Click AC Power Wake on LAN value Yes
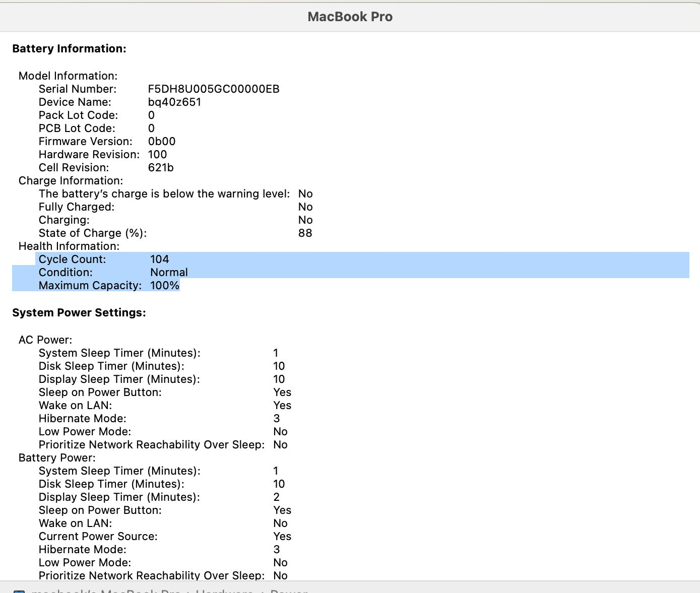 (x=282, y=406)
